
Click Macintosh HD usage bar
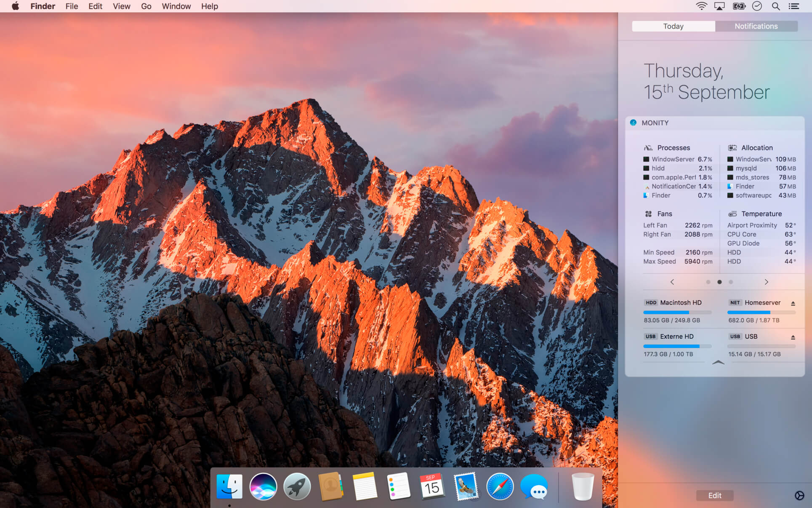[x=677, y=312]
